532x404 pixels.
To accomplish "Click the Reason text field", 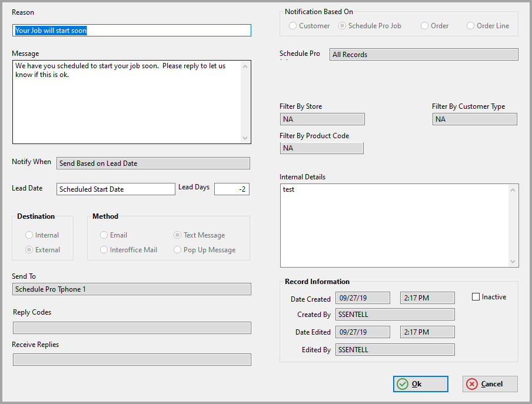I will [x=132, y=31].
